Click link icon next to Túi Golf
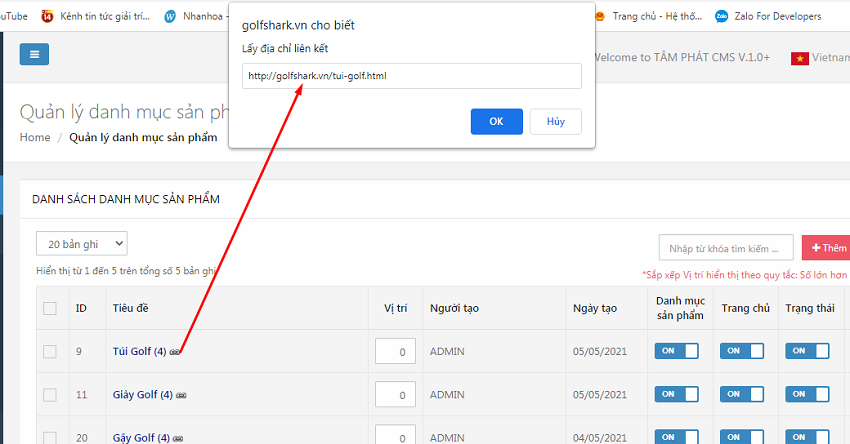This screenshot has height=444, width=850. (x=176, y=352)
